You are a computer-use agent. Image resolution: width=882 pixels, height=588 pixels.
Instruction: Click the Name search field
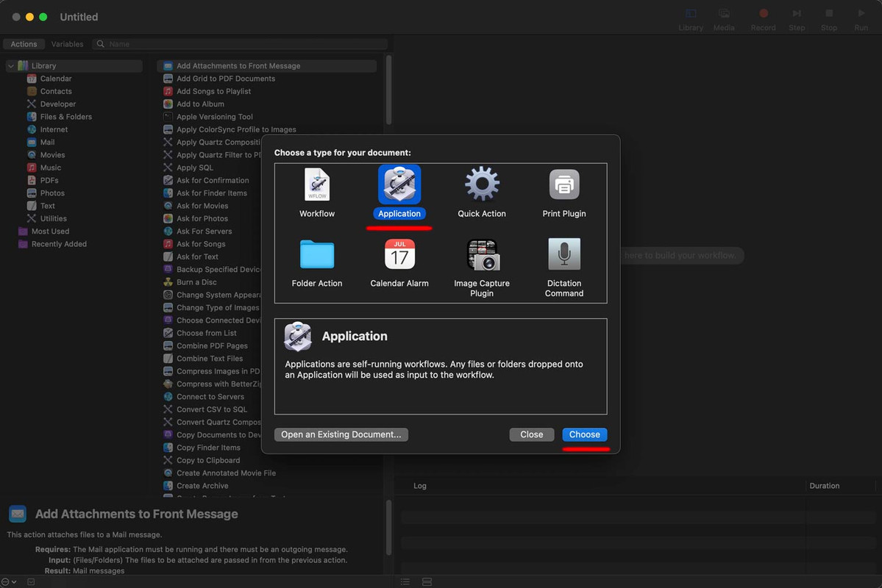[x=241, y=44]
